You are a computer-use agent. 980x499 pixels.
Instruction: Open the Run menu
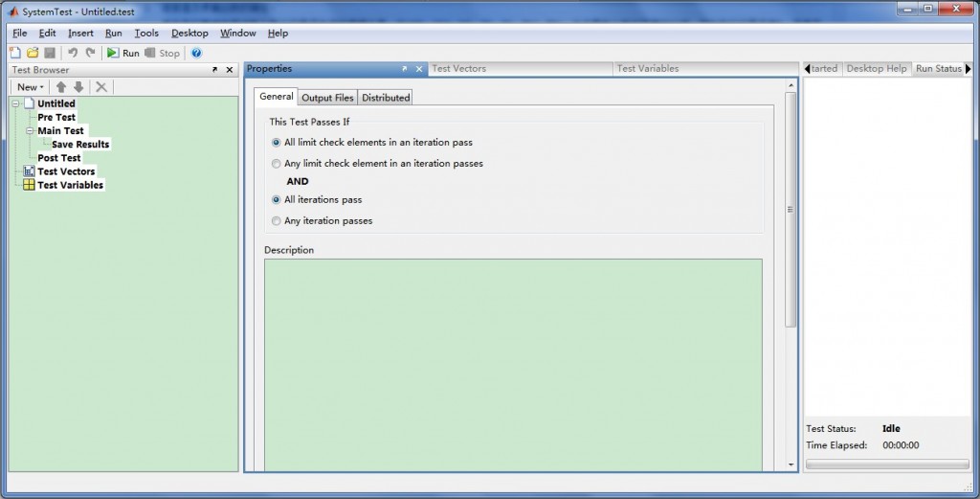point(113,34)
